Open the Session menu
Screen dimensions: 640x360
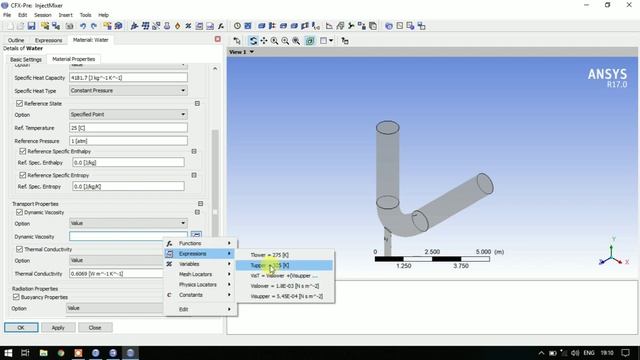43,15
